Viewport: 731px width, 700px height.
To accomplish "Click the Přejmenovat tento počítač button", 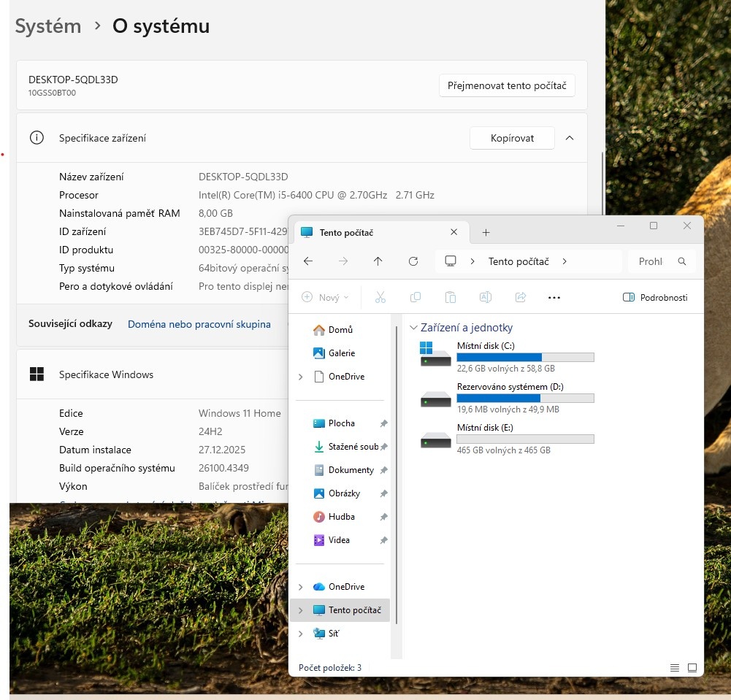I will coord(507,85).
